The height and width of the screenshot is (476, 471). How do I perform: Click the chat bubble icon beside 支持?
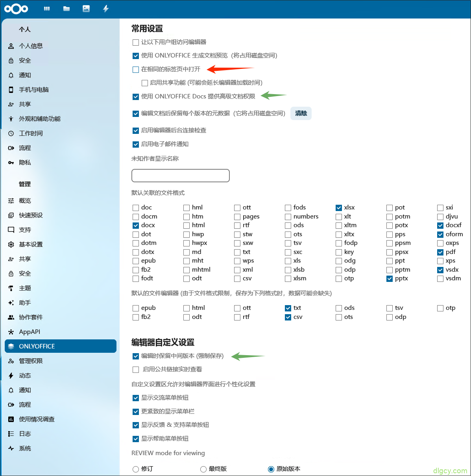[x=11, y=230]
